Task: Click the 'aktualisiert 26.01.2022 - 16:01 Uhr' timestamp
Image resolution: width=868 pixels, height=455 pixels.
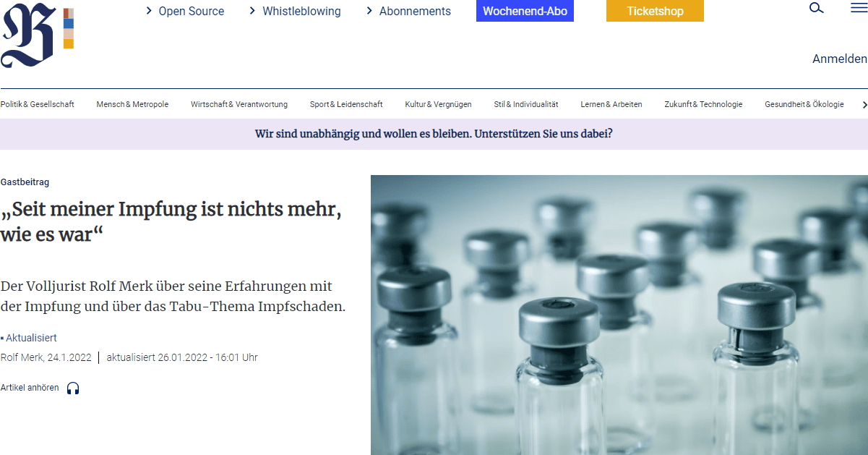Action: pyautogui.click(x=182, y=357)
